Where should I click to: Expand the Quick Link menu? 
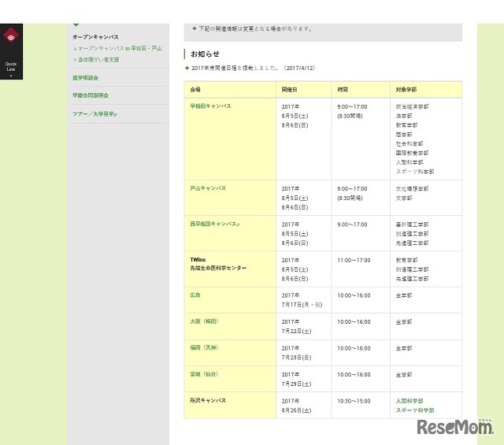coord(11,69)
